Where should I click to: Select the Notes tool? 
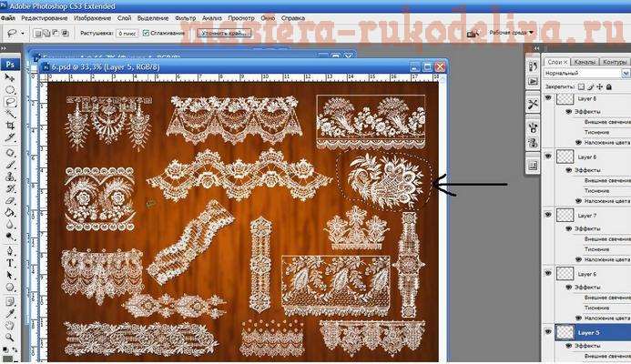10,301
